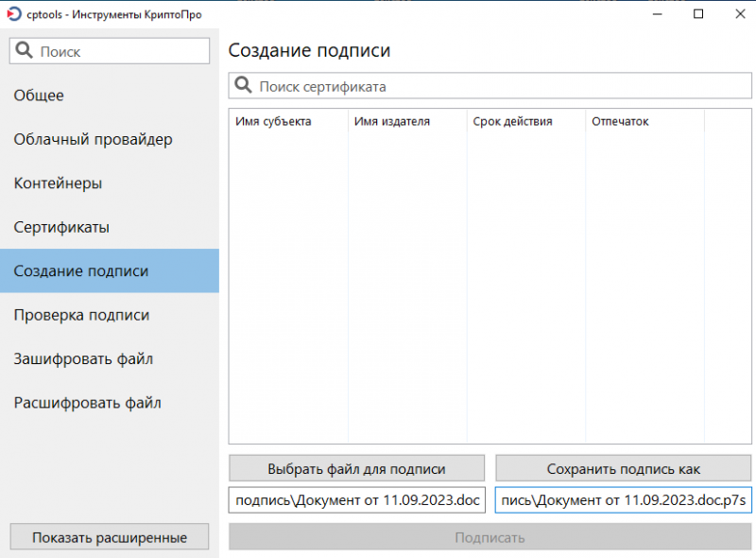This screenshot has width=756, height=558.
Task: Click Выбрать файл для подписи button
Action: [x=356, y=468]
